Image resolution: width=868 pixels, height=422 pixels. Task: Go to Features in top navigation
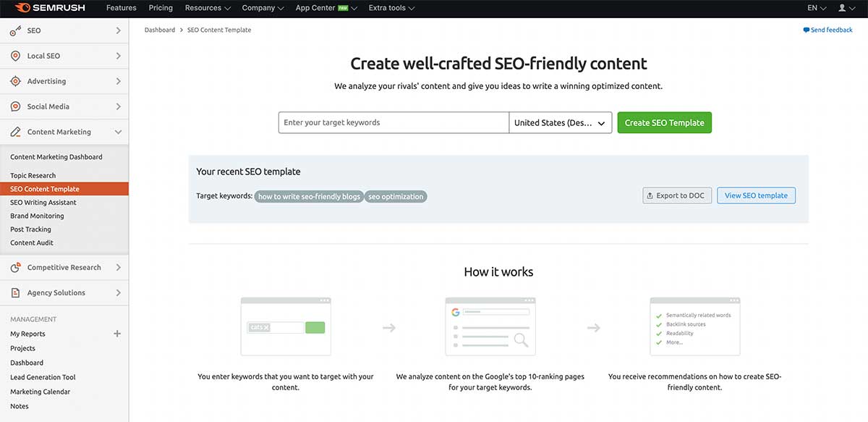click(122, 8)
